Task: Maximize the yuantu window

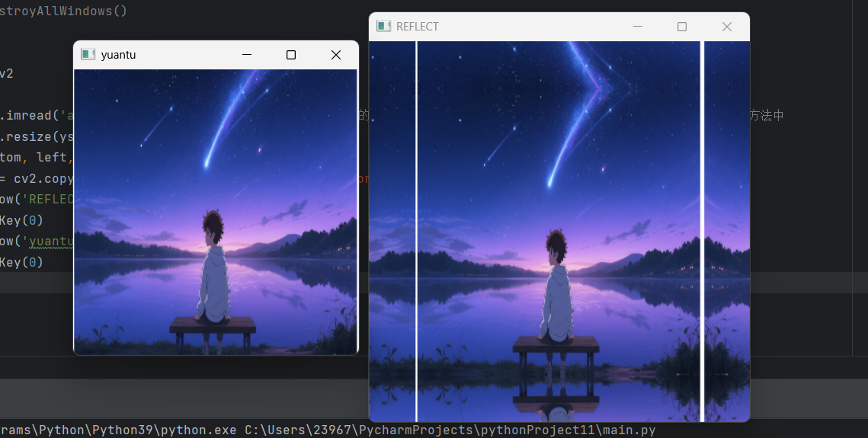Action: (x=291, y=55)
